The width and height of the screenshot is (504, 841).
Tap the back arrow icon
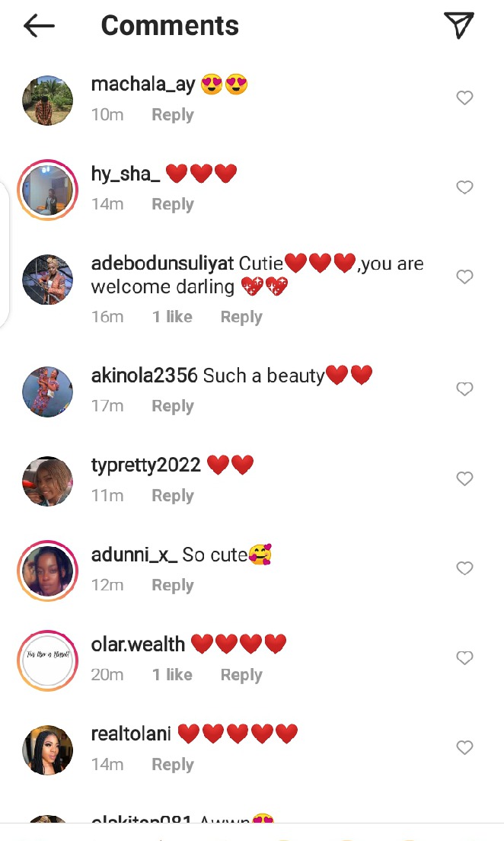coord(39,26)
